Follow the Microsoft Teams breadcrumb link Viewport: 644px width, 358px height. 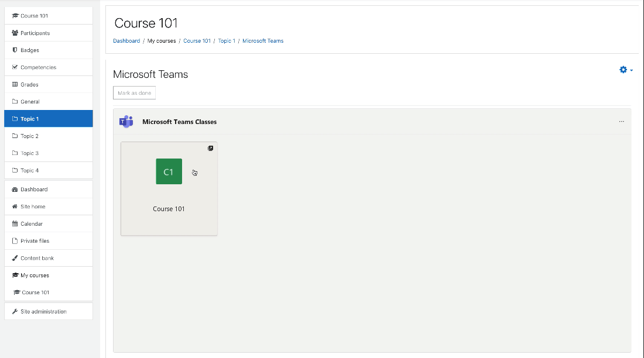coord(263,41)
